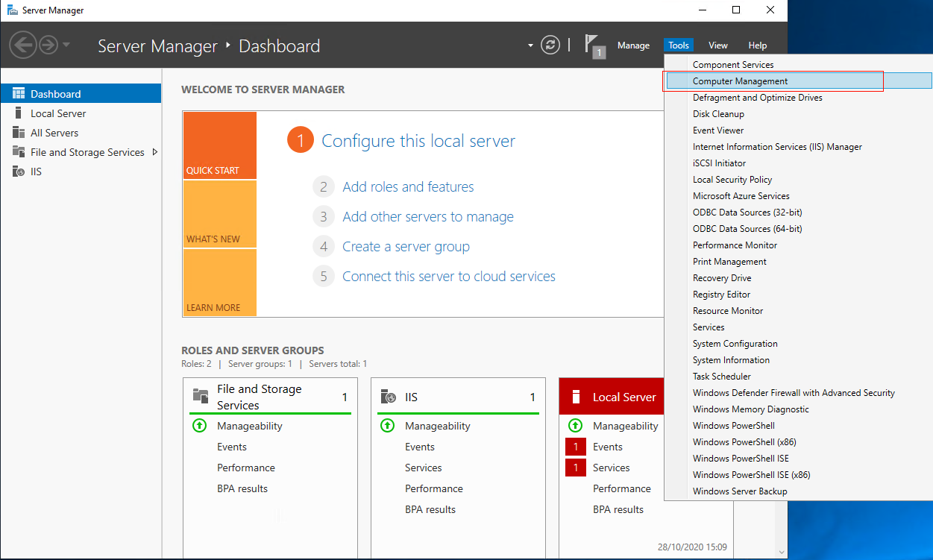Select the IIS icon in sidebar
The width and height of the screenshot is (933, 560).
click(19, 172)
